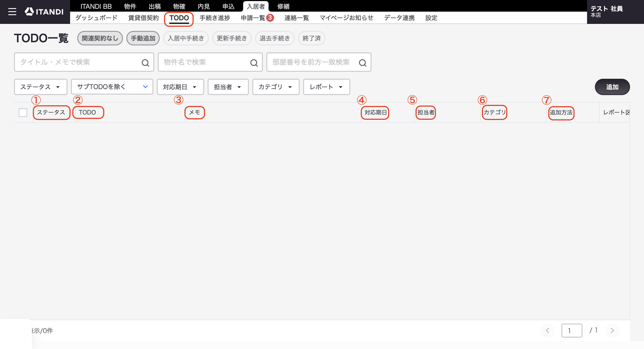The width and height of the screenshot is (644, 349).
Task: Toggle the select-all checkbox in table header
Action: [23, 112]
